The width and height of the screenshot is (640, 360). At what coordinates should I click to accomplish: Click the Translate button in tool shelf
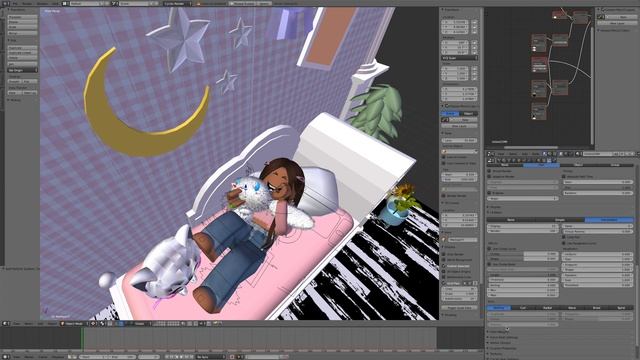(x=22, y=18)
